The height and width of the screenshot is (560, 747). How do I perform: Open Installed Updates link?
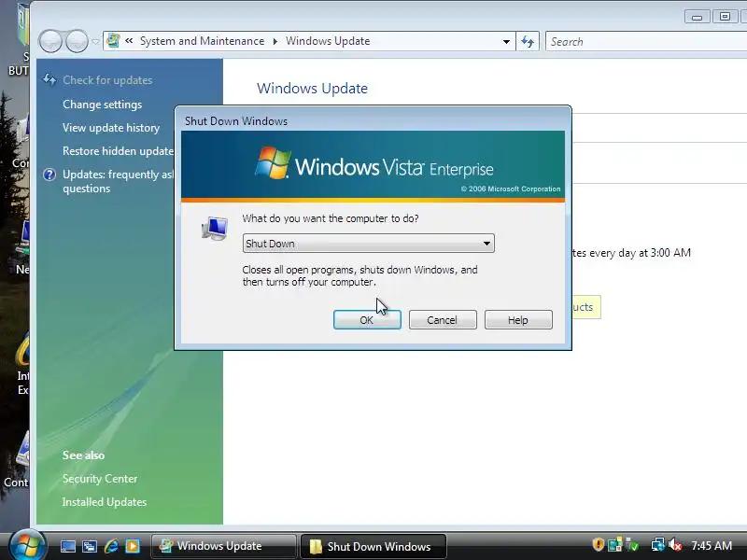105,502
